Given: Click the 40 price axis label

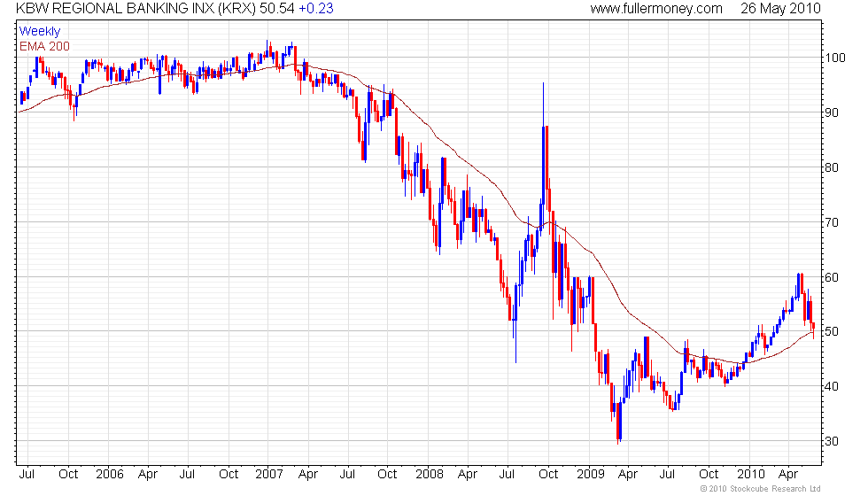Looking at the screenshot, I should [832, 386].
